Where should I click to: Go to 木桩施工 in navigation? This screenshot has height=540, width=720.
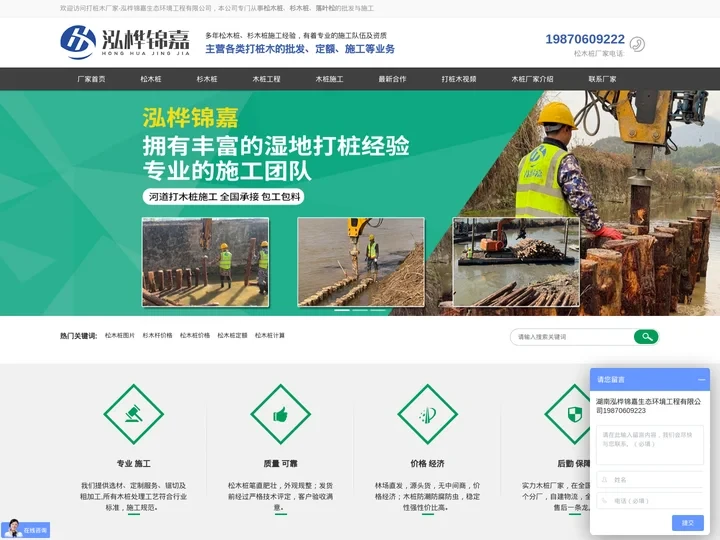(x=329, y=79)
